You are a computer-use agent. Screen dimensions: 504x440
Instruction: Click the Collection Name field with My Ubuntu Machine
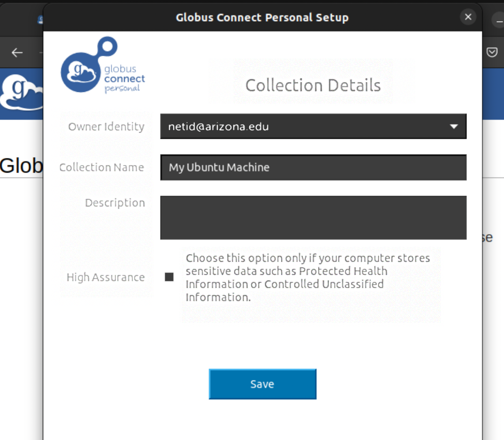tap(313, 167)
